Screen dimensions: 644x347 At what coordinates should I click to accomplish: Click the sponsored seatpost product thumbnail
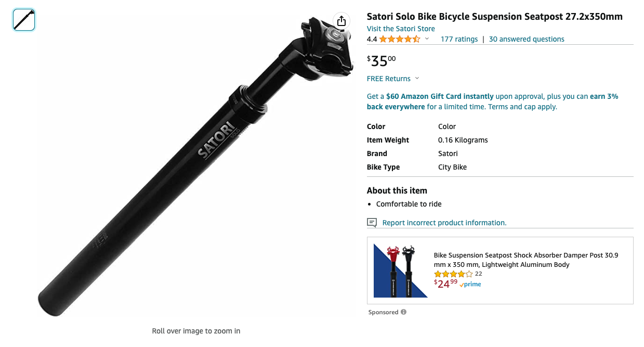(x=400, y=270)
